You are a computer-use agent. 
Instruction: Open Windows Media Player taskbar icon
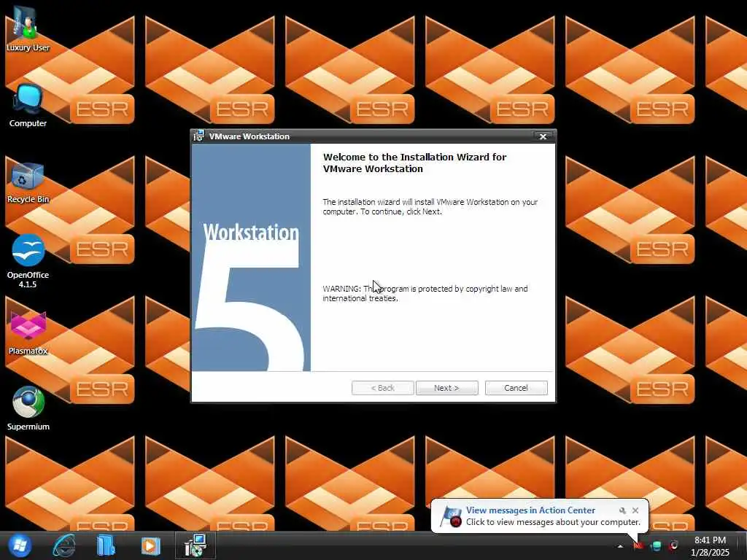[150, 545]
